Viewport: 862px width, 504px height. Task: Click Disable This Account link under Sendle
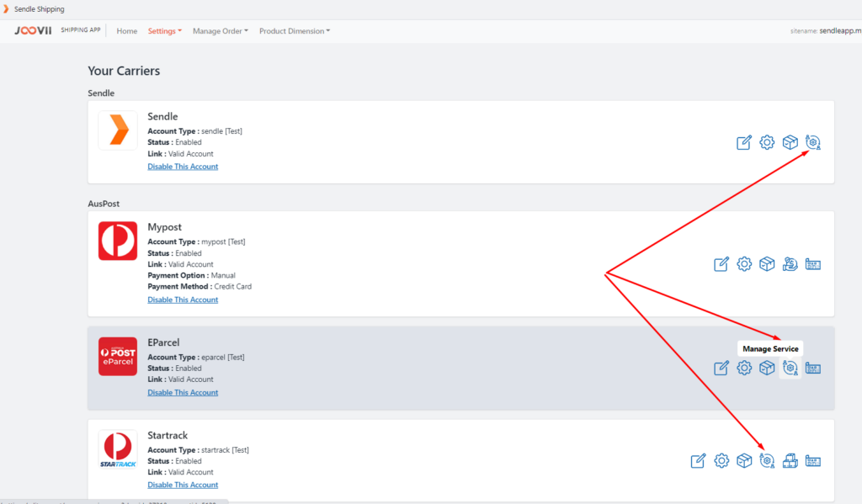(183, 167)
